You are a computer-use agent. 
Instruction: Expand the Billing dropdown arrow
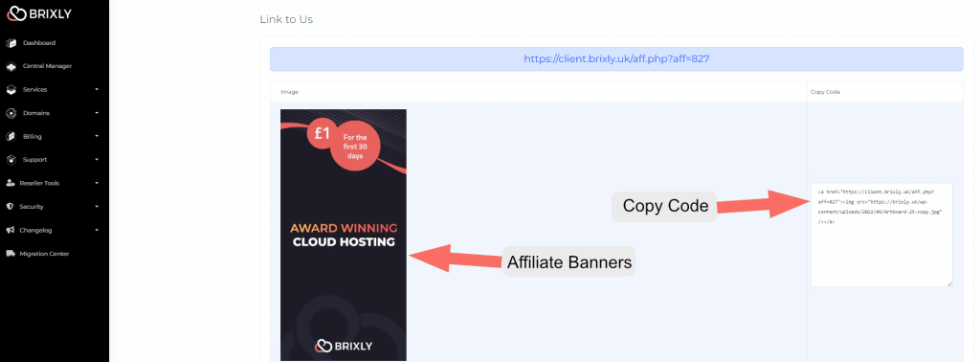[97, 136]
